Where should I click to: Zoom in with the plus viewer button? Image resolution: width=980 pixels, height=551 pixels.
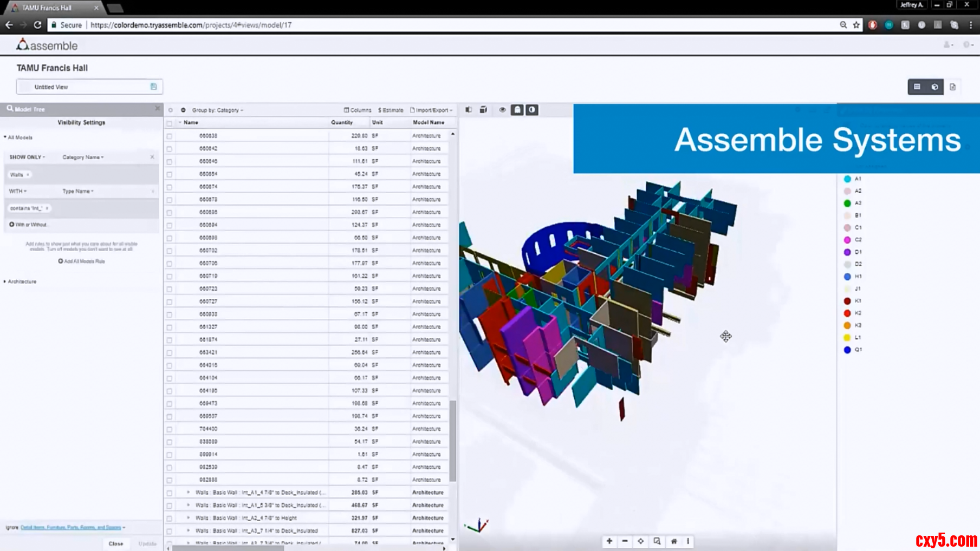609,541
